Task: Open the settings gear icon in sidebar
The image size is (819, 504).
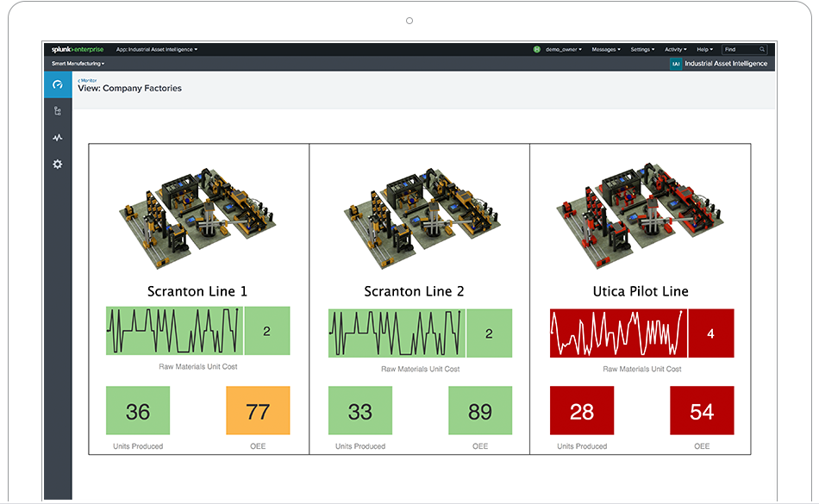Action: coord(58,165)
